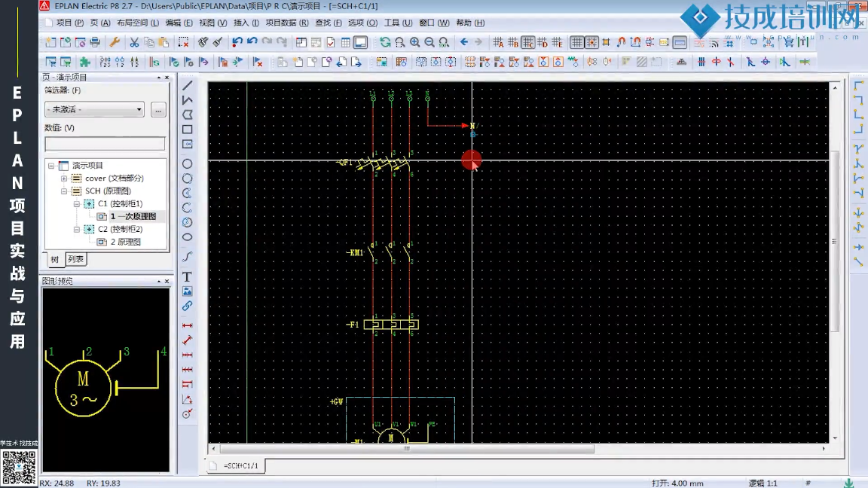Click the blue Back arrow icon
Screen dimensions: 868x488
[x=464, y=42]
